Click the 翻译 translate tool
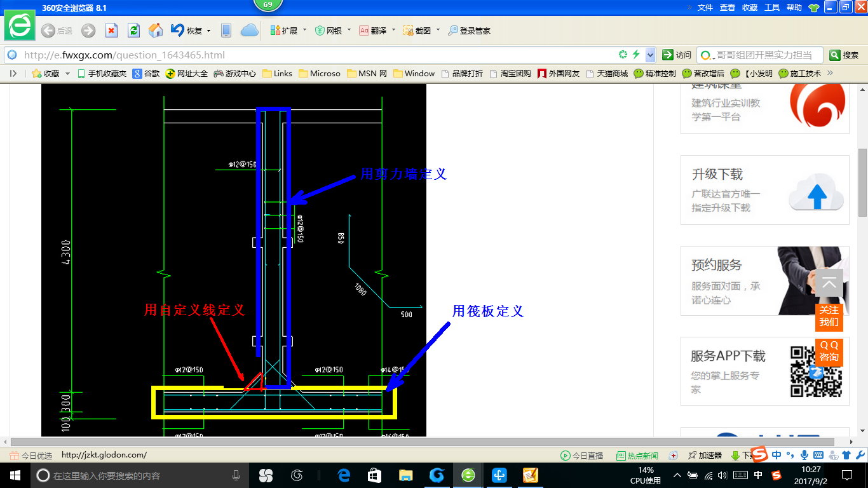 click(x=373, y=30)
